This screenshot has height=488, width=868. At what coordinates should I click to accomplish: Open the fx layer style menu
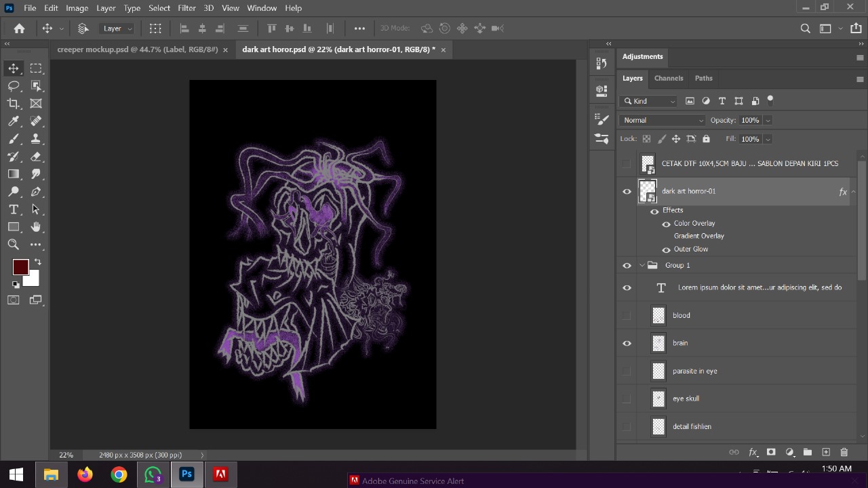(753, 452)
